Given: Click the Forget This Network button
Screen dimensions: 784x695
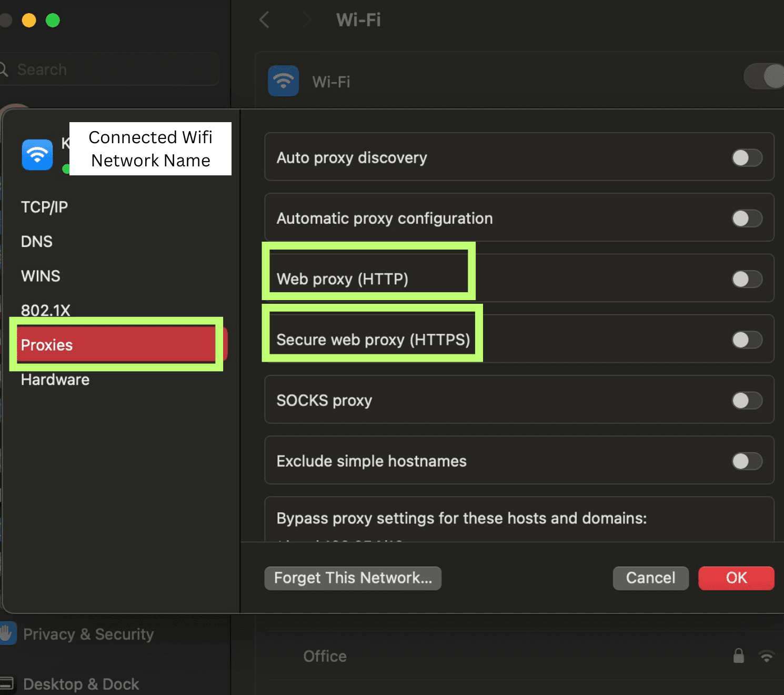Looking at the screenshot, I should pos(353,578).
